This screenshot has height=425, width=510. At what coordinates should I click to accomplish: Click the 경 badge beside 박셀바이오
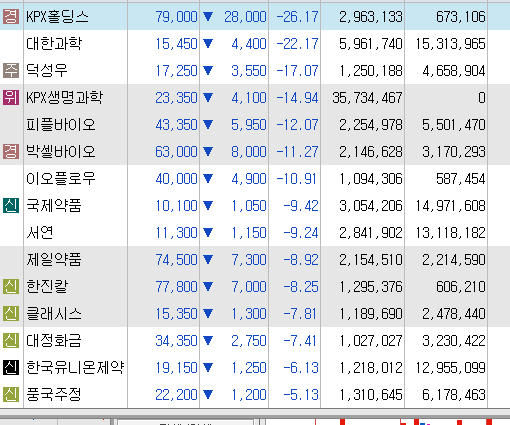coord(11,151)
